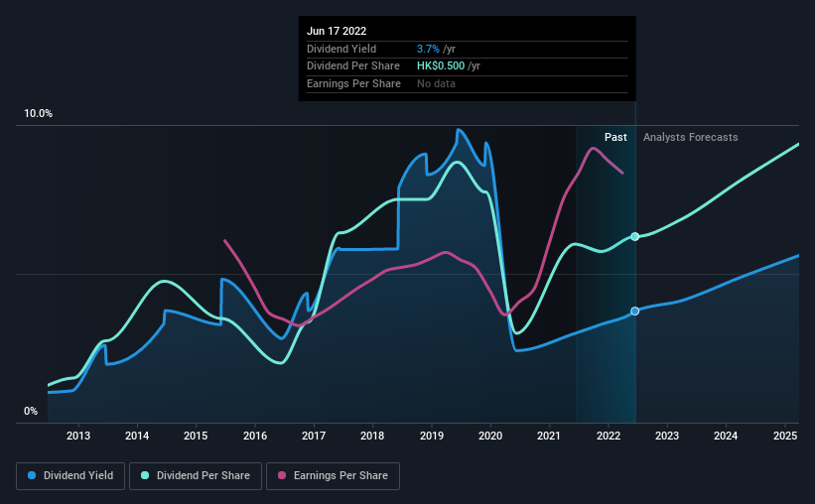
Task: Toggle the Dividend Yield legend series
Action: coord(70,476)
